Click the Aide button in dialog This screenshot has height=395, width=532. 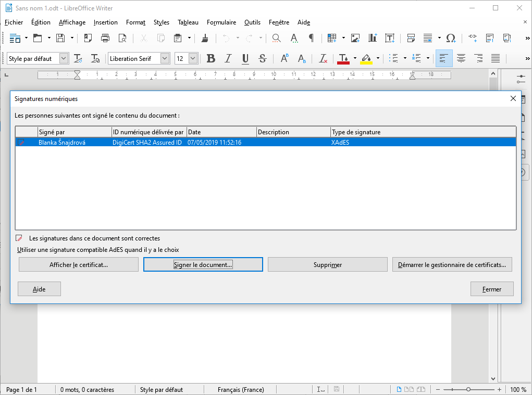point(40,289)
